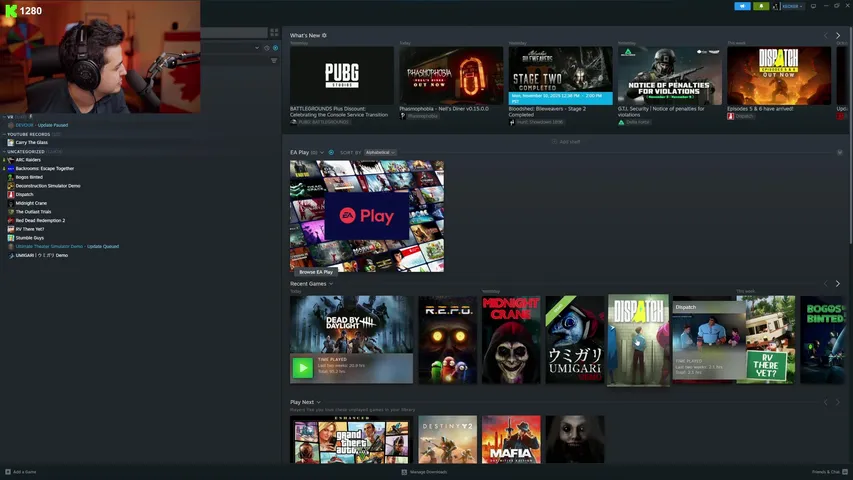Open the account name dropdown in the title bar
Screen dimensions: 853x480
pos(792,7)
